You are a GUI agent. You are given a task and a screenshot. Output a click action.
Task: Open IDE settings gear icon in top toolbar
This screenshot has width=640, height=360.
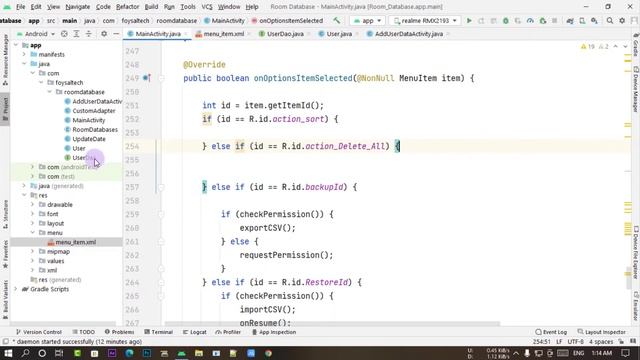tap(622, 20)
